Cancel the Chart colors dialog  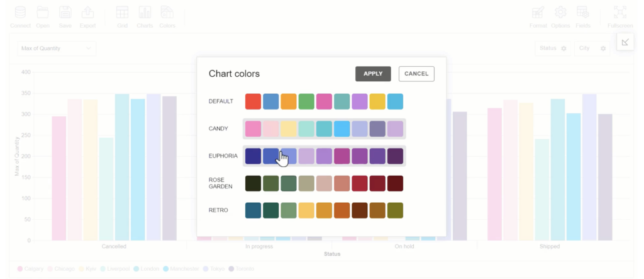416,74
